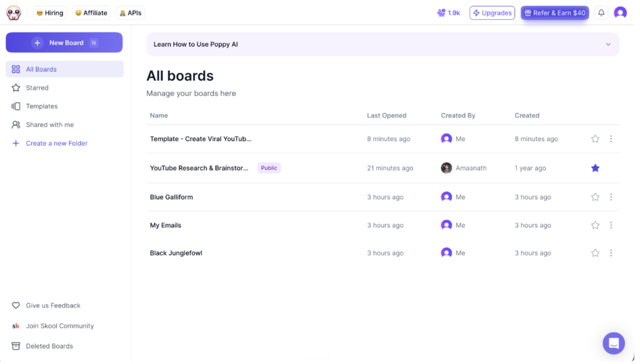Open the Affiliate link
This screenshot has height=364, width=640.
pyautogui.click(x=91, y=13)
